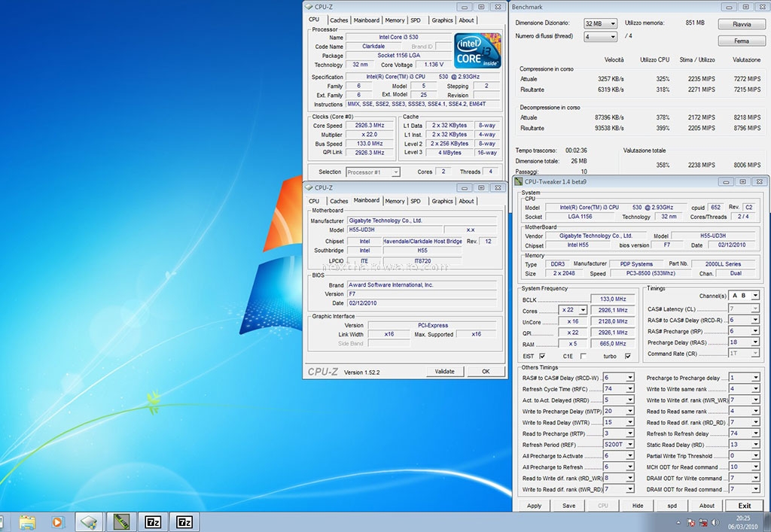Open the volume speaker tray icon
The height and width of the screenshot is (532, 771).
(715, 523)
